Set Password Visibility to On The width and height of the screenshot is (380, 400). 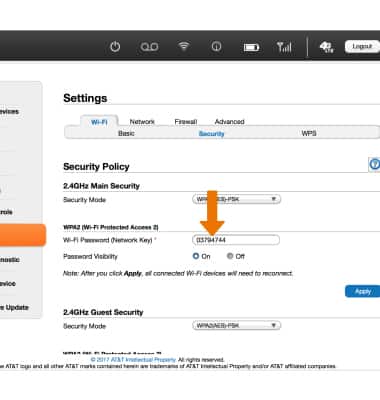tap(196, 256)
